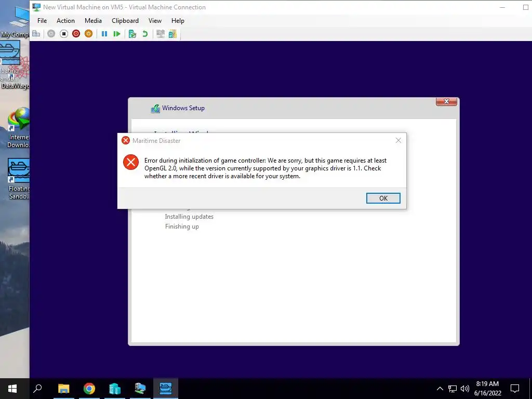
Task: Click the 'Finishing up' text
Action: pos(182,227)
